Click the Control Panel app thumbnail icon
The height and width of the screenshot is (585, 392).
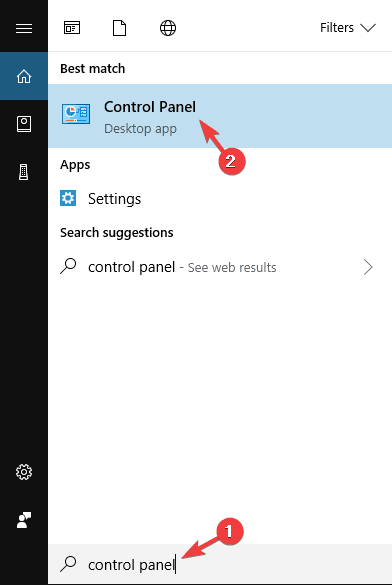pyautogui.click(x=76, y=114)
